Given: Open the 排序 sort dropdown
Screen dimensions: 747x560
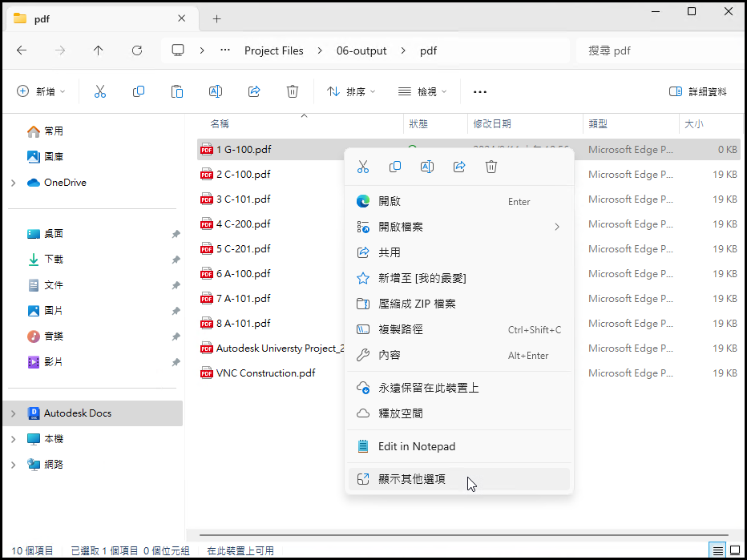Looking at the screenshot, I should tap(351, 92).
